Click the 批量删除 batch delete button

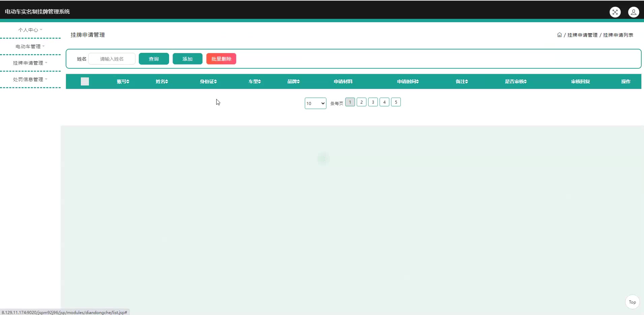tap(221, 59)
